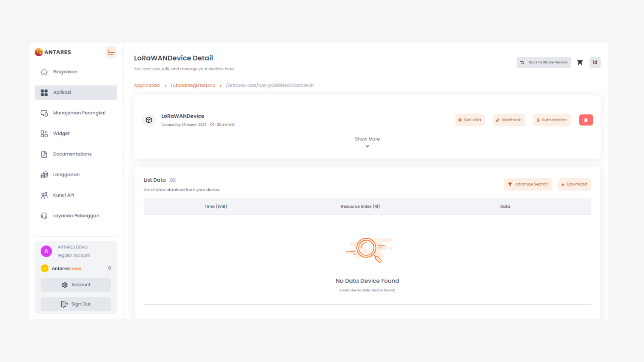Open Advance Search filter
The height and width of the screenshot is (362, 644).
tap(528, 184)
